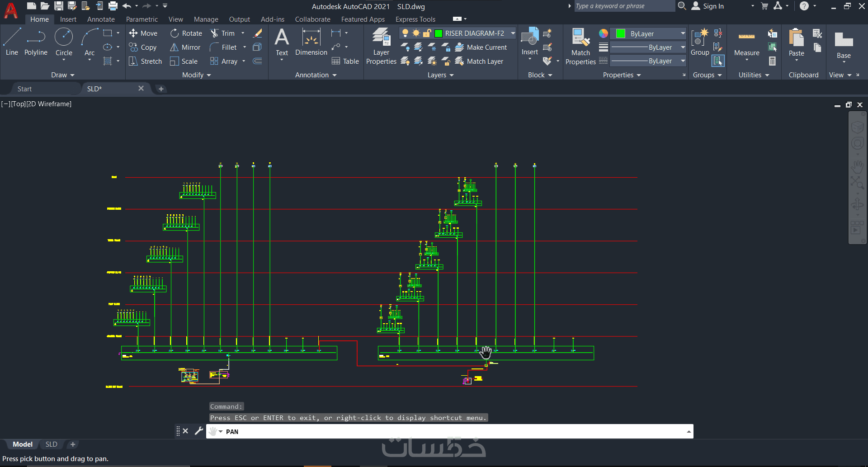Click the Move tool
The width and height of the screenshot is (868, 467).
click(x=143, y=33)
